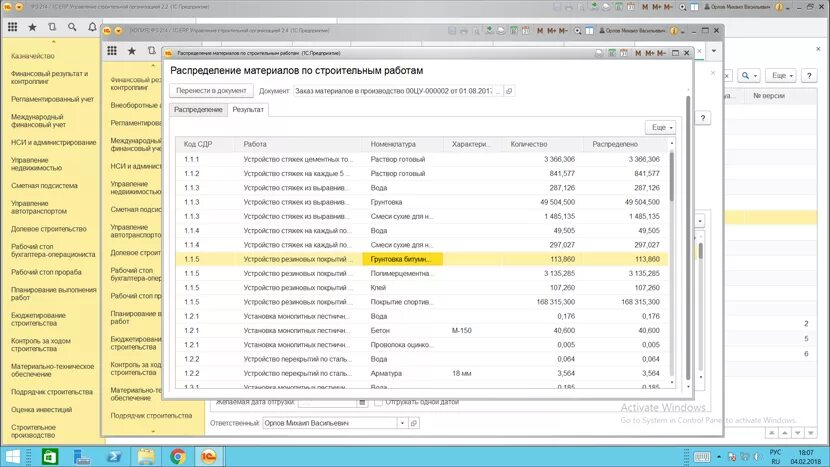830x467 pixels.
Task: Open sections grid menu in second window
Action: (x=112, y=51)
